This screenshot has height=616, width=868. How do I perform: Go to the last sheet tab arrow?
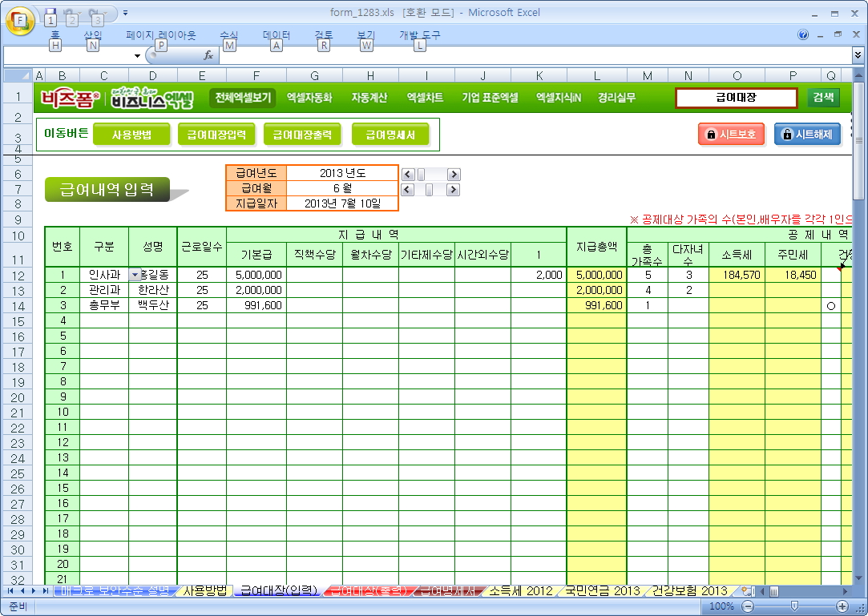(x=46, y=591)
